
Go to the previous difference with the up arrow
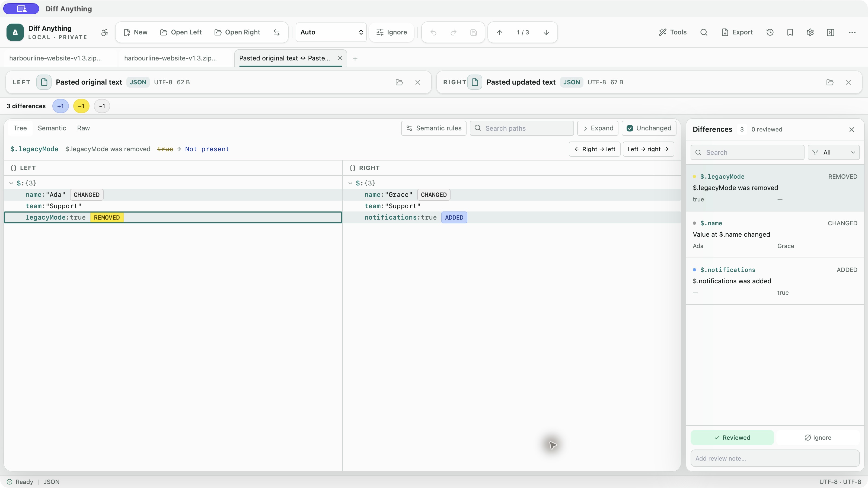(x=499, y=32)
